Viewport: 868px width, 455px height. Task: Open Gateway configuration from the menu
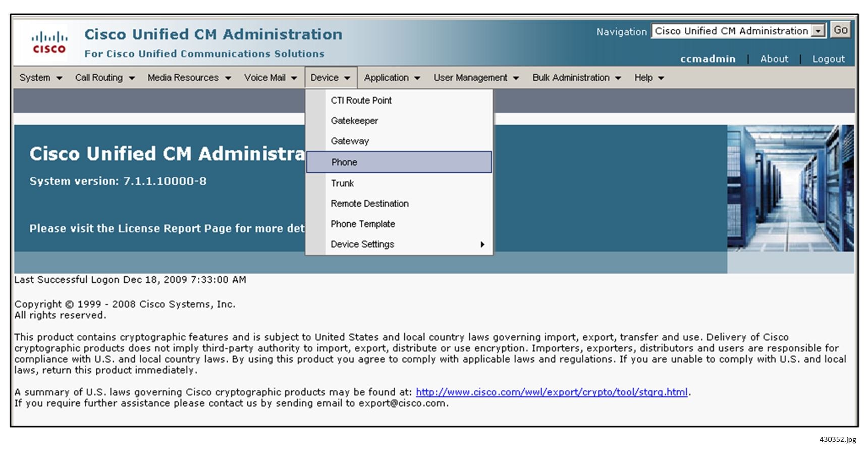(x=350, y=141)
